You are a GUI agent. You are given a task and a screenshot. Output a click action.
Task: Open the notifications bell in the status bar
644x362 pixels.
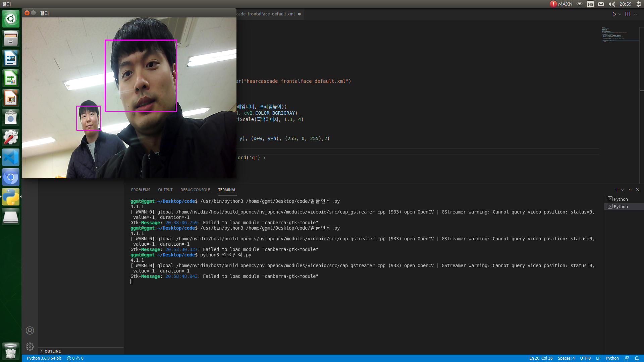tap(637, 358)
